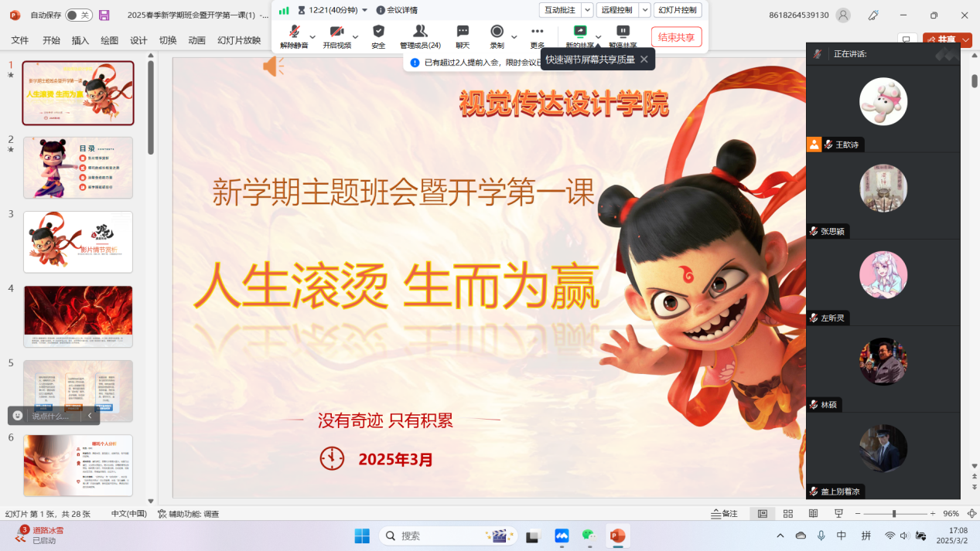Image resolution: width=980 pixels, height=551 pixels.
Task: Switch to reading view icon
Action: click(x=813, y=514)
